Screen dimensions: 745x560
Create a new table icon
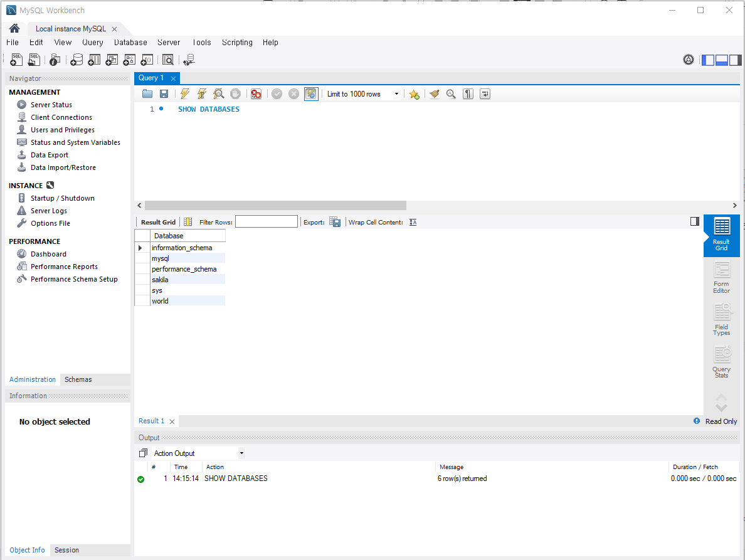click(x=94, y=60)
